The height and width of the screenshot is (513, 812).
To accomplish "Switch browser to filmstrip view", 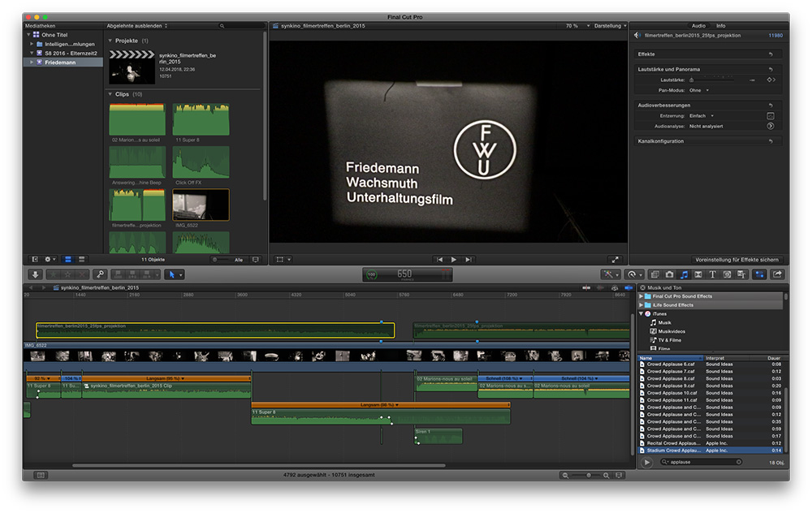I will click(67, 260).
